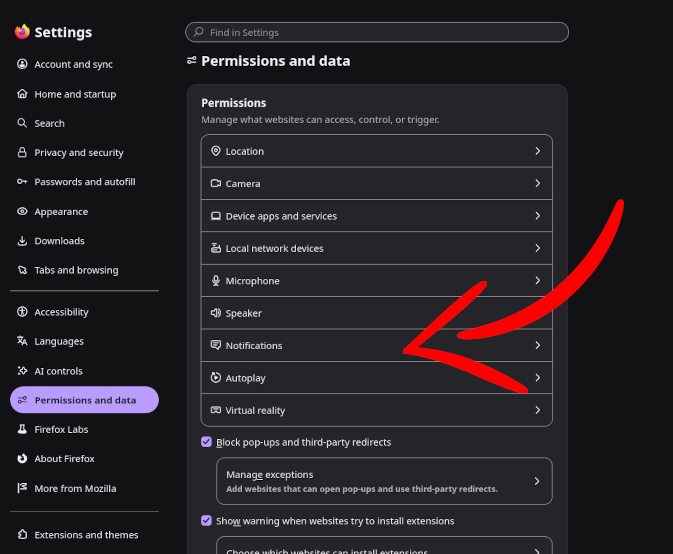Click the Permissions and data heading icon
The width and height of the screenshot is (673, 554).
click(192, 61)
